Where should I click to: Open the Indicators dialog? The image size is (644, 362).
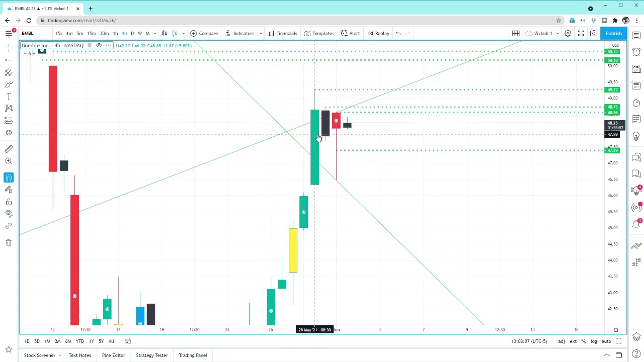[239, 33]
